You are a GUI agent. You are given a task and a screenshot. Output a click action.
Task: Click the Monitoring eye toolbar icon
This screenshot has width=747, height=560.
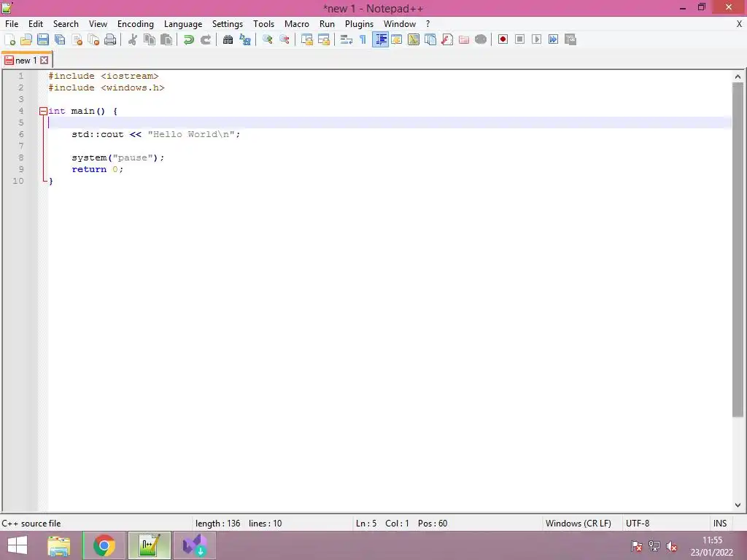tap(481, 39)
